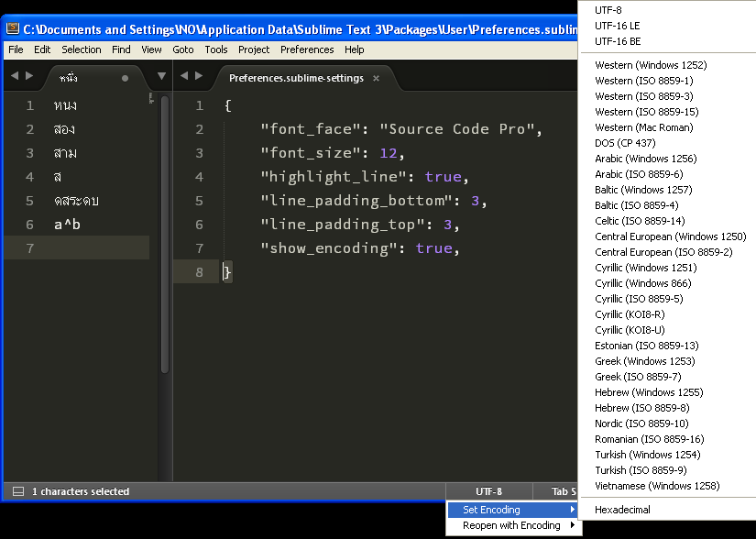
Task: Go to next tab in left pane
Action: pyautogui.click(x=29, y=76)
